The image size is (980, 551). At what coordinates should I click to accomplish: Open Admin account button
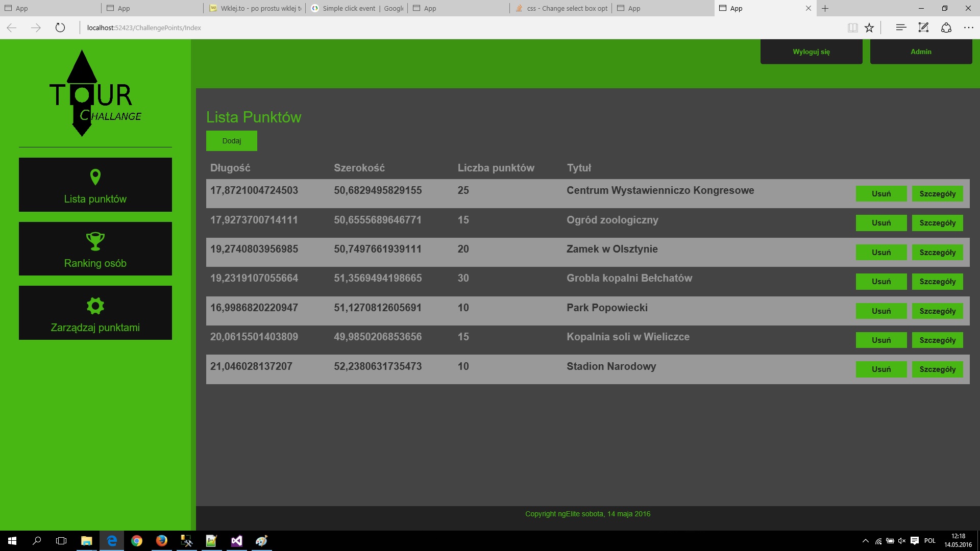tap(921, 52)
